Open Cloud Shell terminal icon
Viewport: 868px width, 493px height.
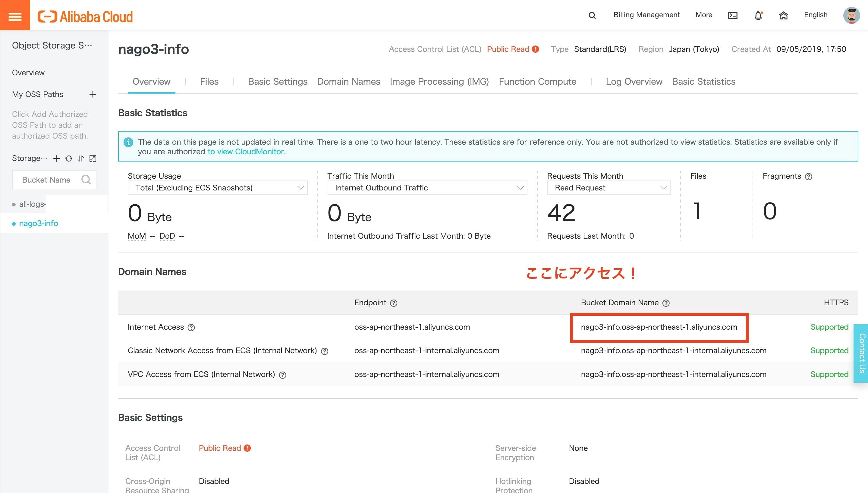(x=733, y=15)
